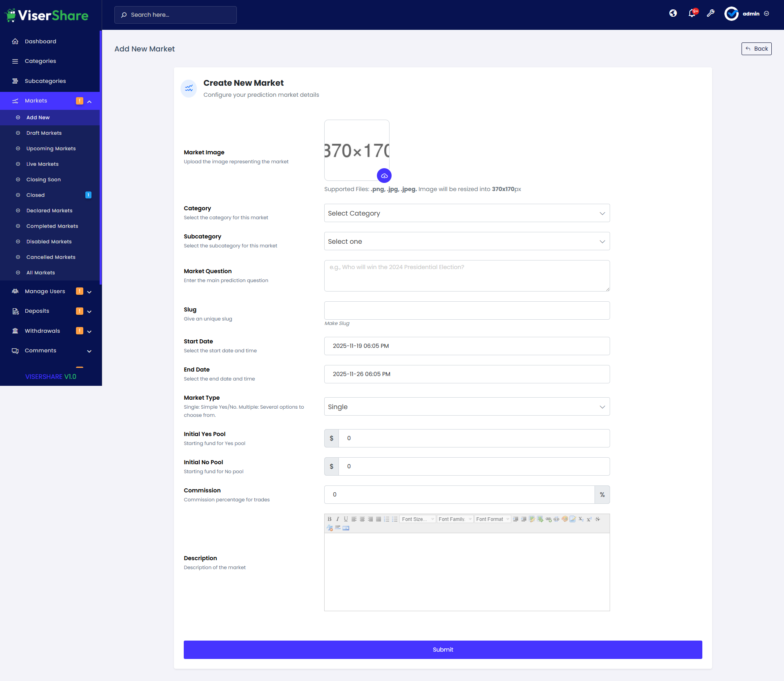This screenshot has height=681, width=784.
Task: Open the Select Category dropdown
Action: click(467, 213)
